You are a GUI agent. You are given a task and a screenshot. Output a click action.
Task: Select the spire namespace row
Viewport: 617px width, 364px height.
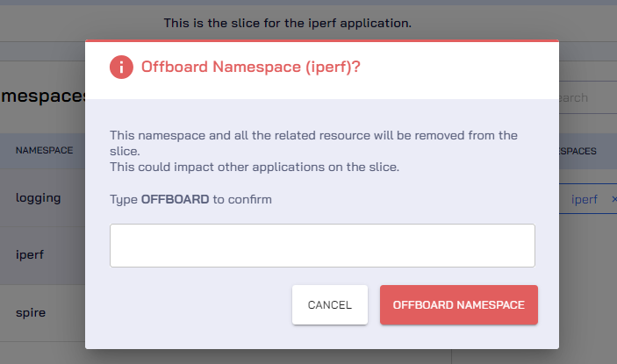point(42,313)
